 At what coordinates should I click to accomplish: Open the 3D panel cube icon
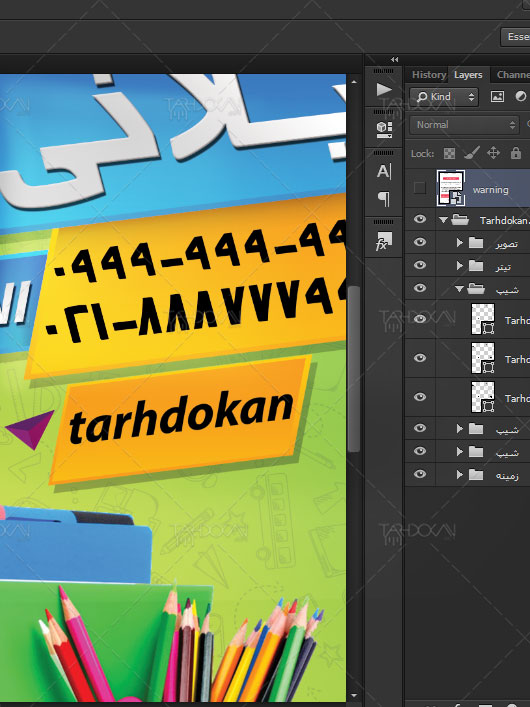384,129
